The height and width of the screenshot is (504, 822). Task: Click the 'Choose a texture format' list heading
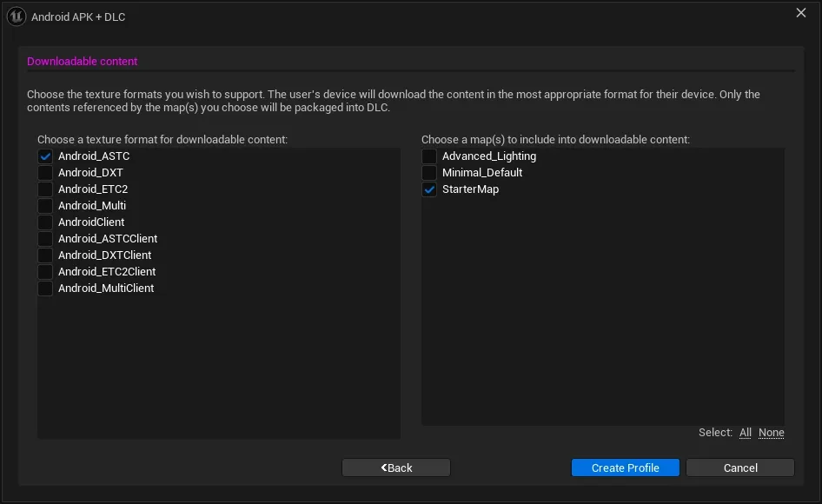pyautogui.click(x=162, y=140)
